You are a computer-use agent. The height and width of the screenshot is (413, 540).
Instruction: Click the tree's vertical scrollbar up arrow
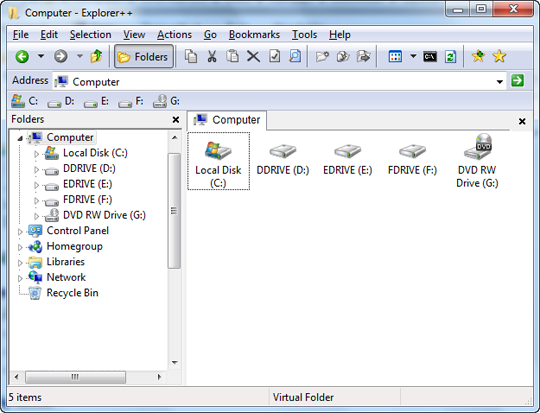click(175, 137)
